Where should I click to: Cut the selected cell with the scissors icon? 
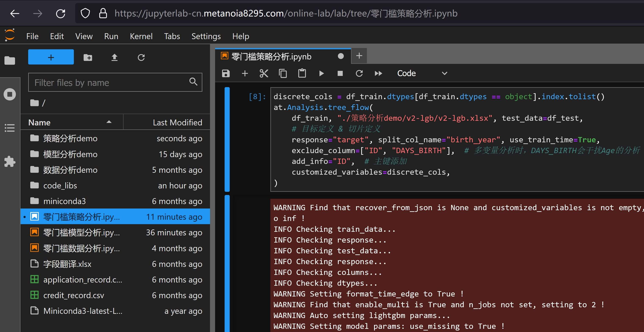pyautogui.click(x=264, y=73)
